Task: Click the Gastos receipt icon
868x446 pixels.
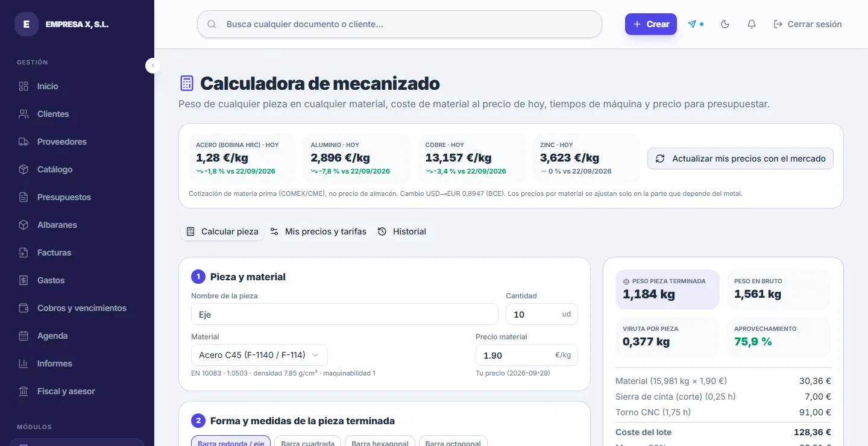Action: (x=24, y=280)
